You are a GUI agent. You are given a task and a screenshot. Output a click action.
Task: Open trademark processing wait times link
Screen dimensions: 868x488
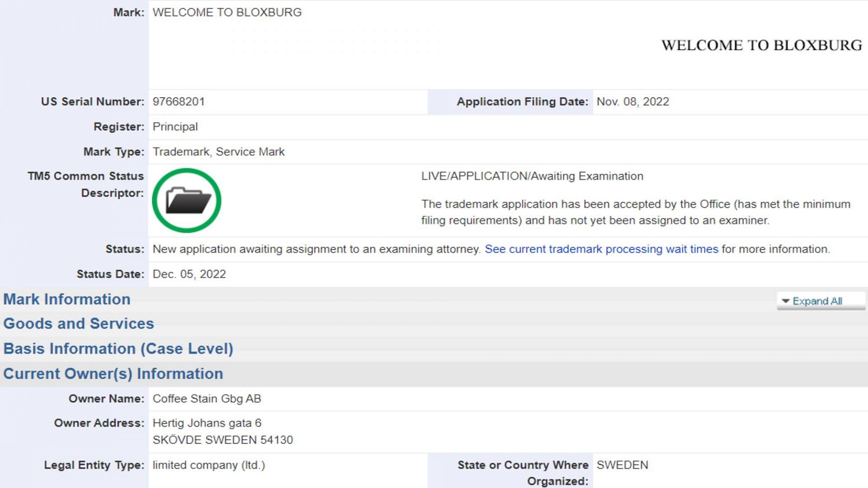[x=601, y=249]
